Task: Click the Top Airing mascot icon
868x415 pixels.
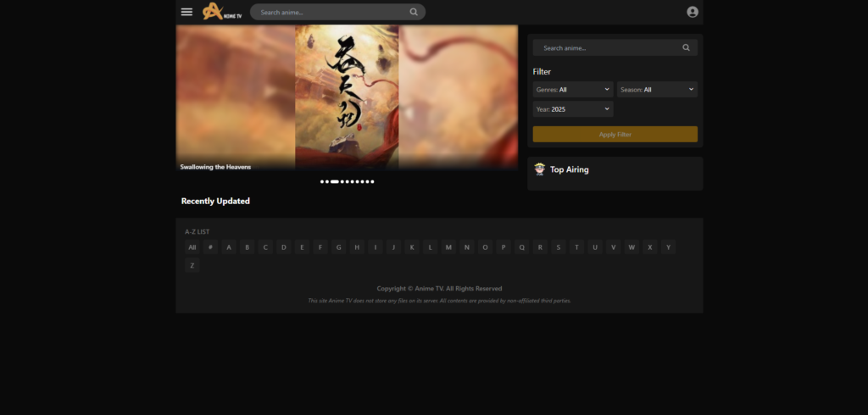Action: point(540,169)
